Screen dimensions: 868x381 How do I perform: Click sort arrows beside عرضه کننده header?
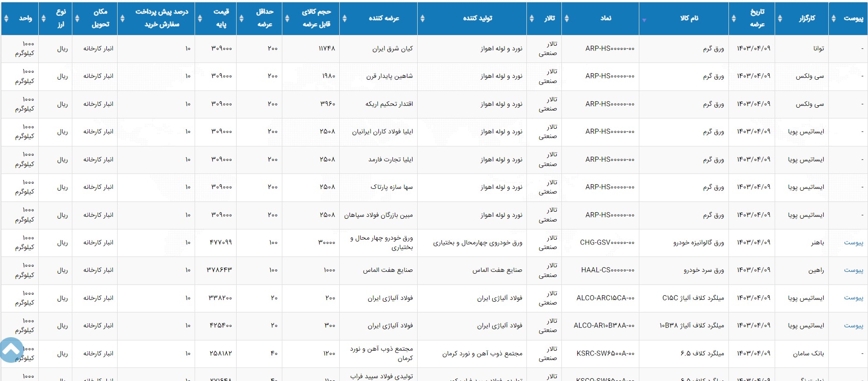[x=344, y=19]
